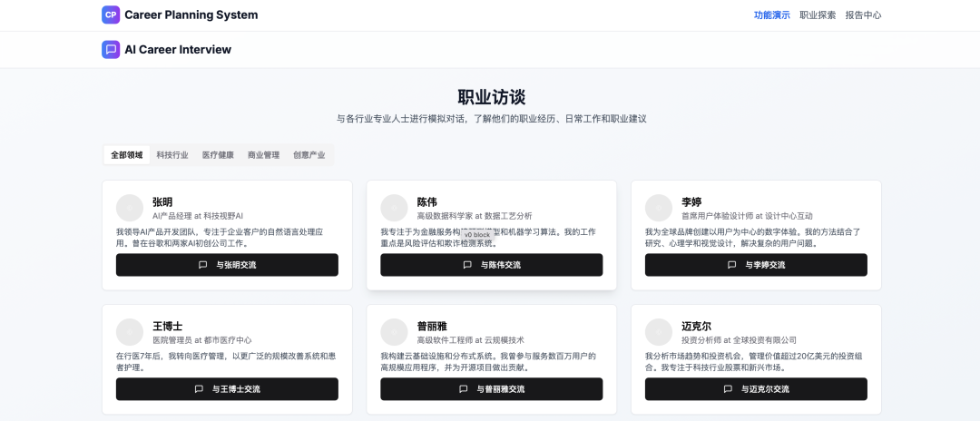Start chat with 与张明交流 button
This screenshot has width=980, height=421.
point(227,265)
